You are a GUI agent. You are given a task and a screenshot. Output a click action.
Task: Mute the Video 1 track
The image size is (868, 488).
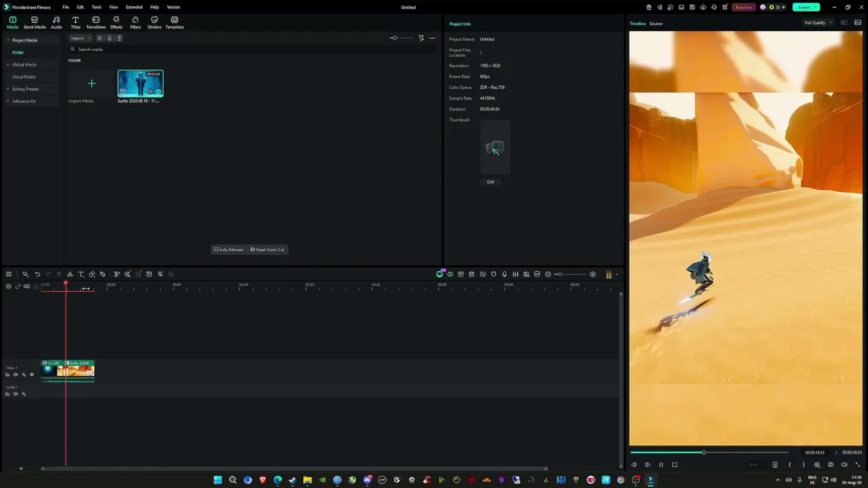(x=16, y=375)
